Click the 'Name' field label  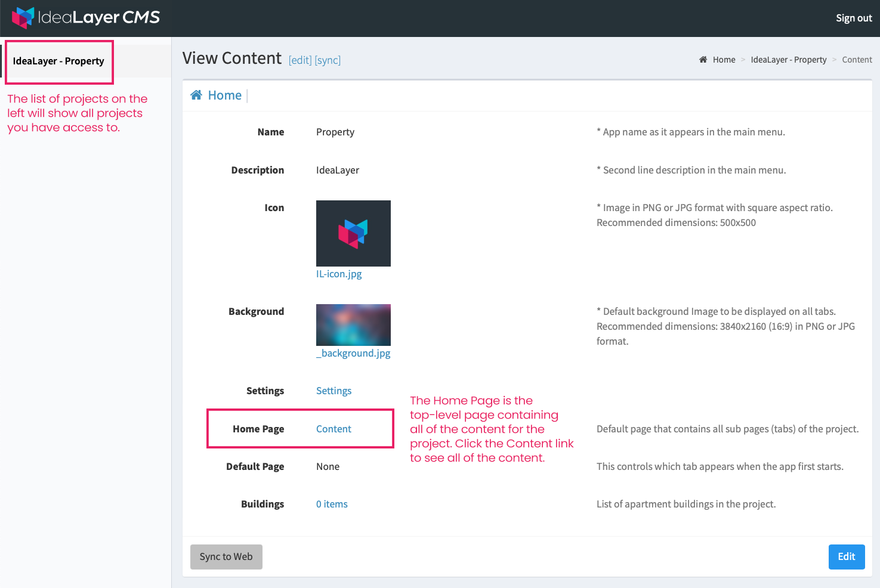tap(271, 132)
